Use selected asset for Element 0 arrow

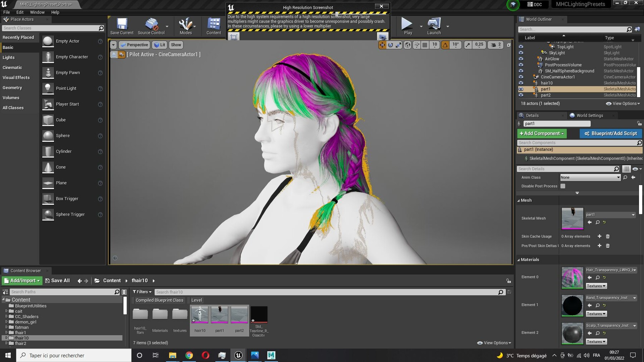(x=590, y=278)
